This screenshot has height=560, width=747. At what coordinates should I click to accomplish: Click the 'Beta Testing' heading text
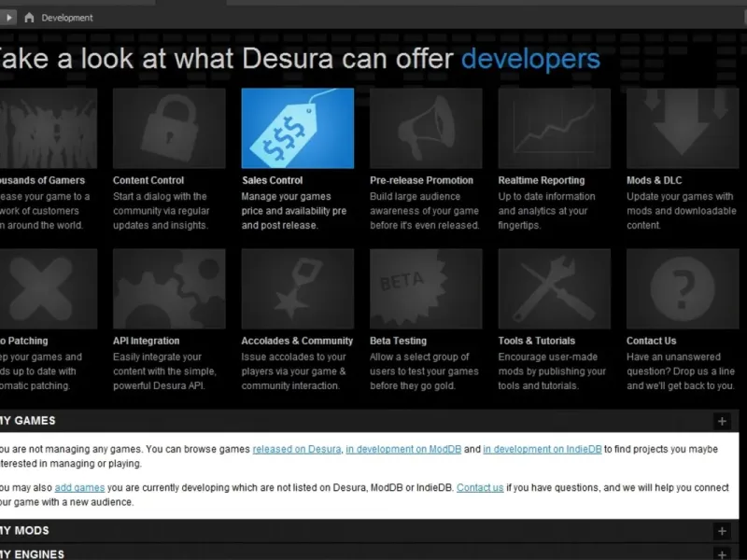click(x=399, y=341)
